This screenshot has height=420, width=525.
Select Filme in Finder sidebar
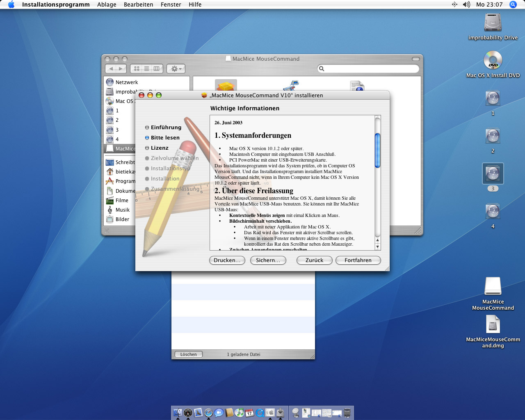pos(120,201)
